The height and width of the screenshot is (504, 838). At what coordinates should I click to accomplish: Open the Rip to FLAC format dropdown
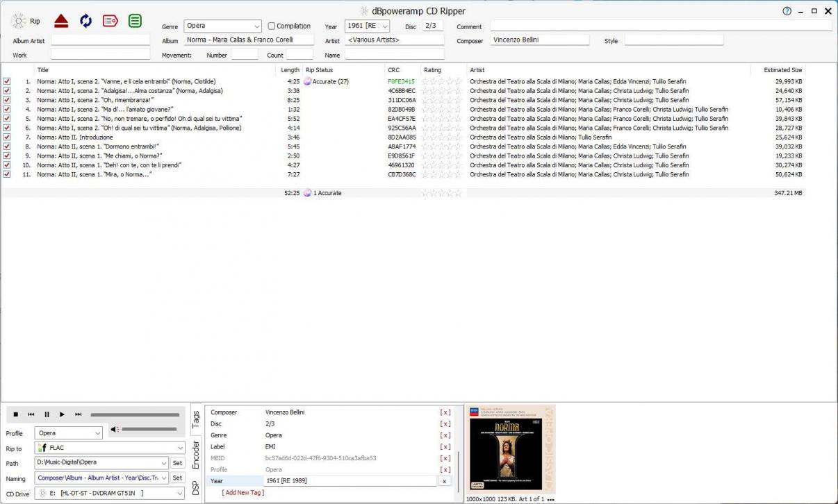click(181, 448)
